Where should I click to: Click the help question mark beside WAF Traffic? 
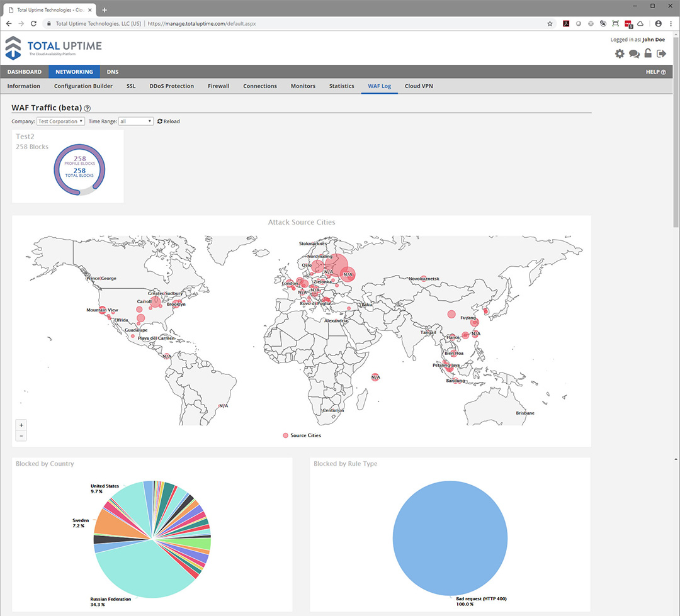pos(87,108)
